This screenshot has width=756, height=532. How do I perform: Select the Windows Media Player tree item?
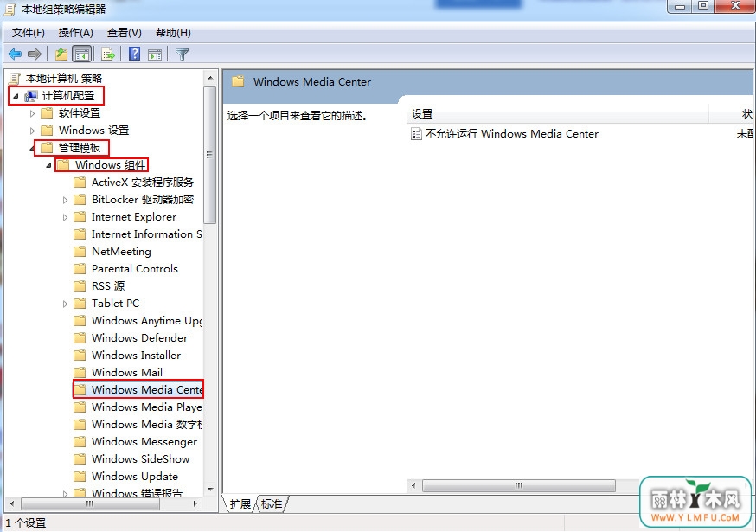point(146,407)
